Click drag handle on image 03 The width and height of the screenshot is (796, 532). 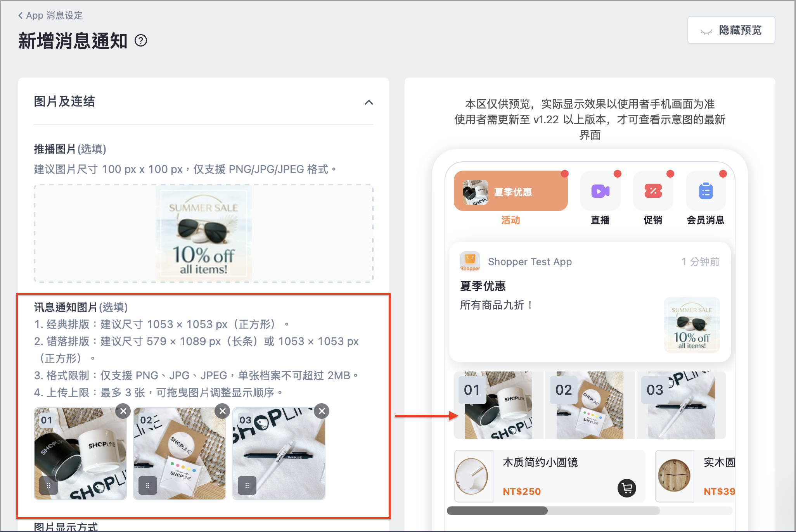click(247, 485)
